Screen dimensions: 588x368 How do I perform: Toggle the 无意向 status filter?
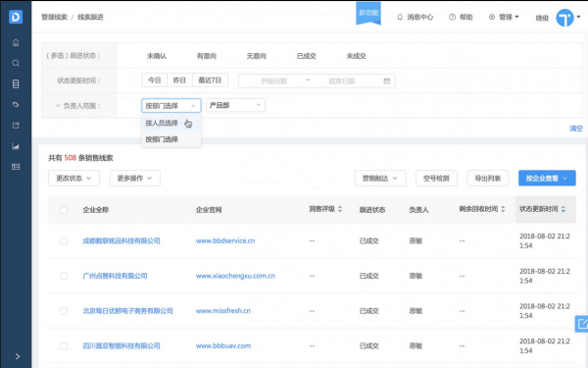click(x=257, y=56)
